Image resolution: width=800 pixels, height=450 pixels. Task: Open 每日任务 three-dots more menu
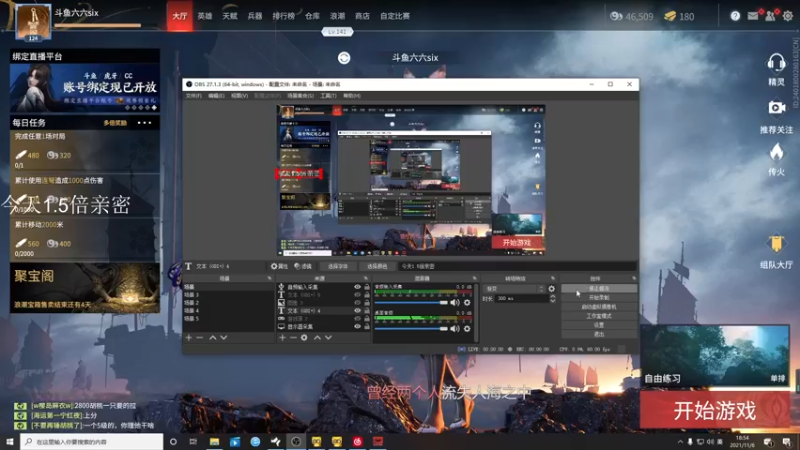point(144,123)
